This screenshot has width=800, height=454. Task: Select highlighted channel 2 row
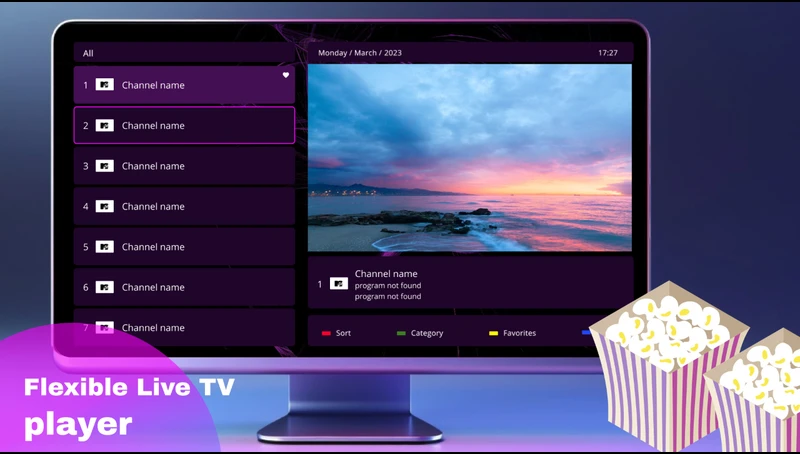(x=184, y=125)
